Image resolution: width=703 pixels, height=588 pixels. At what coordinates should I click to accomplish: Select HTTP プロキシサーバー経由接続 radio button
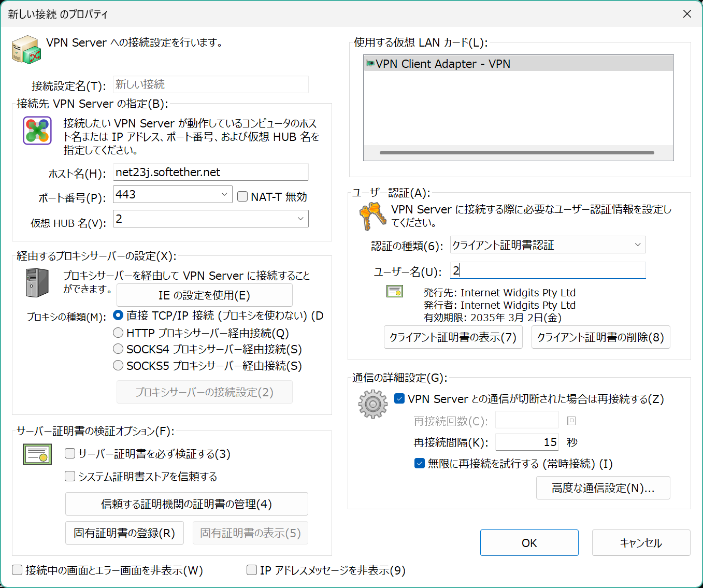(118, 333)
